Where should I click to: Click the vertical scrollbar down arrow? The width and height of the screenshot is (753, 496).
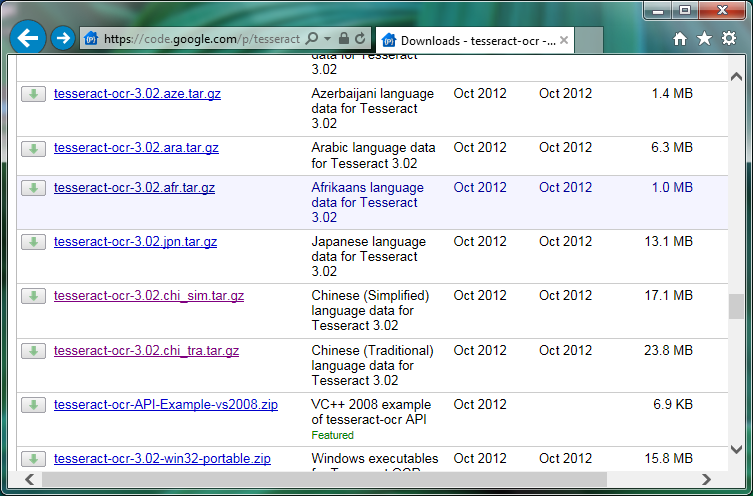(x=736, y=449)
